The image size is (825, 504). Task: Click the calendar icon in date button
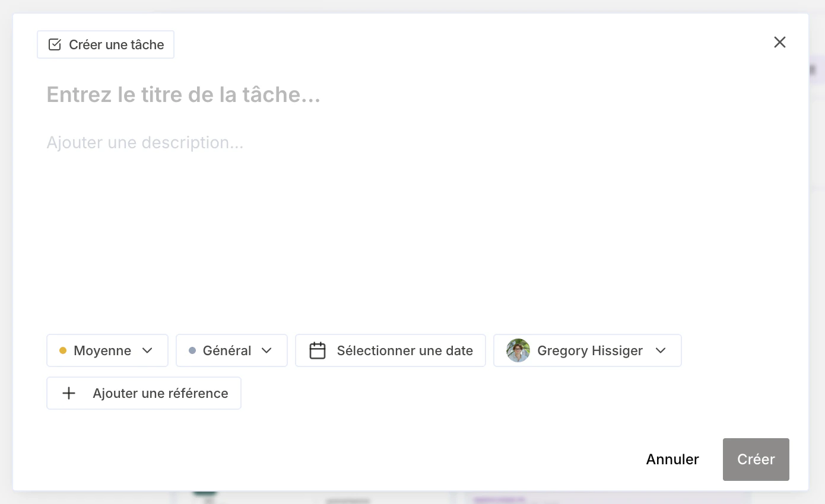tap(318, 350)
